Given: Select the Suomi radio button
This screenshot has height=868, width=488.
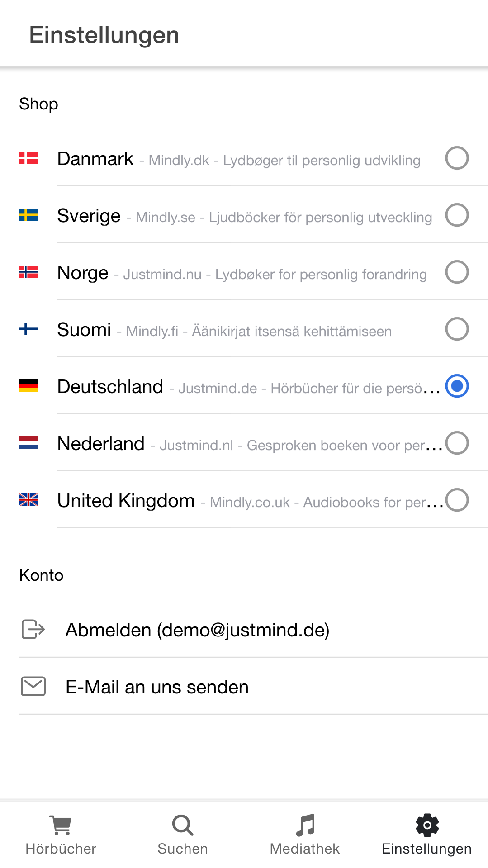Looking at the screenshot, I should tap(457, 329).
